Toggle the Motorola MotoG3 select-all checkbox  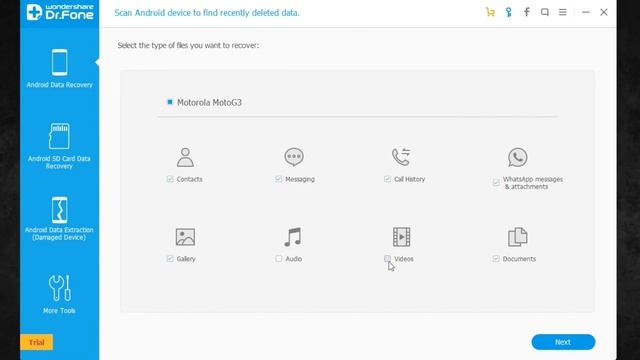click(170, 102)
